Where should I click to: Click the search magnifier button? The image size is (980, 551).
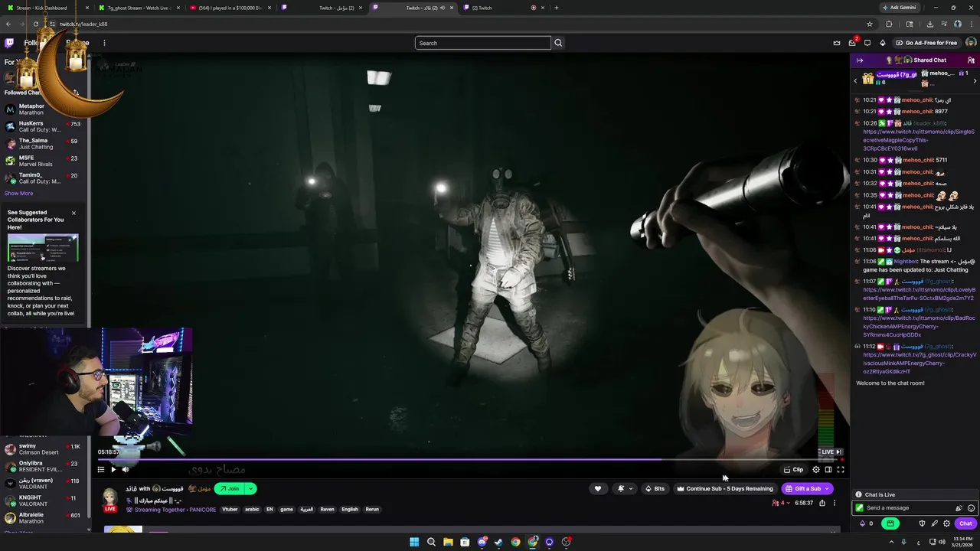coord(558,43)
